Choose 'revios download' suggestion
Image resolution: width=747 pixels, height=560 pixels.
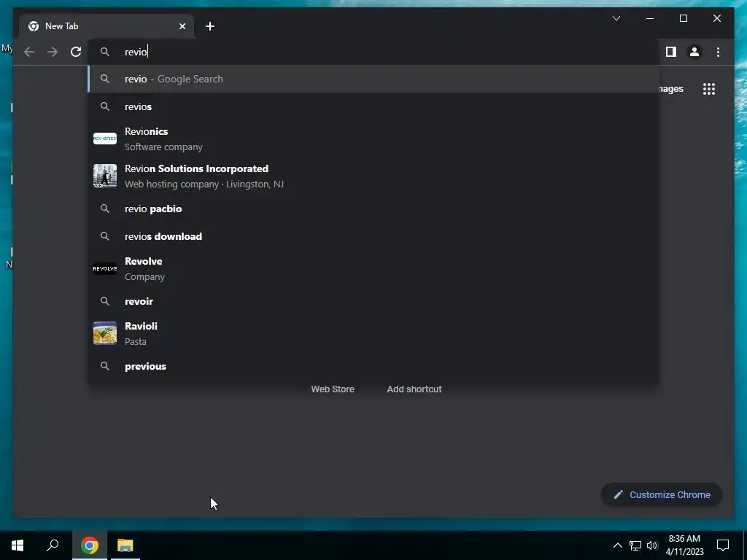click(374, 237)
